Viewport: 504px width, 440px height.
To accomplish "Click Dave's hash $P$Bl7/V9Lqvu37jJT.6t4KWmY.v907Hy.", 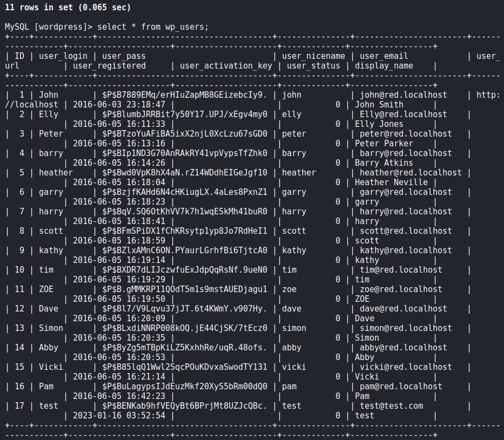I will coord(185,309).
